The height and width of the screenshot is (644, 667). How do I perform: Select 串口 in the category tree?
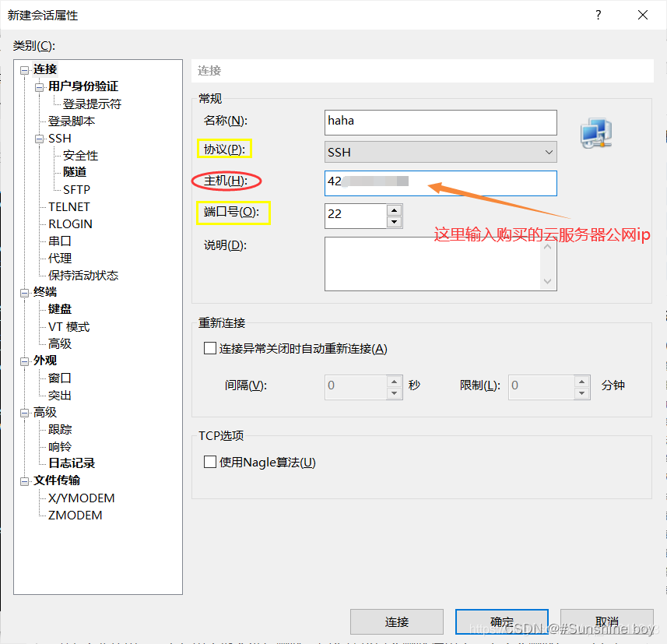[x=60, y=241]
